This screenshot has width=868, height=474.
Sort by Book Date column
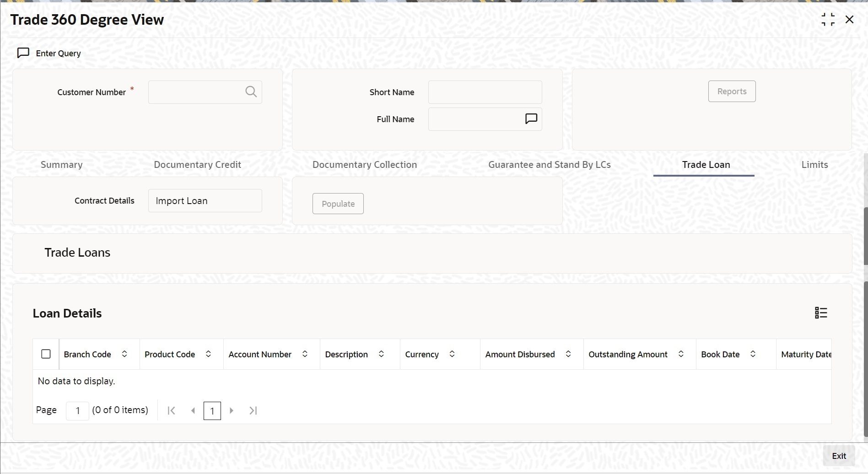753,354
